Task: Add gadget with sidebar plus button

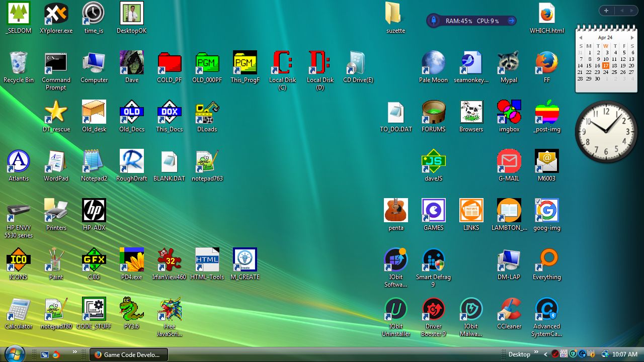Action: (606, 11)
